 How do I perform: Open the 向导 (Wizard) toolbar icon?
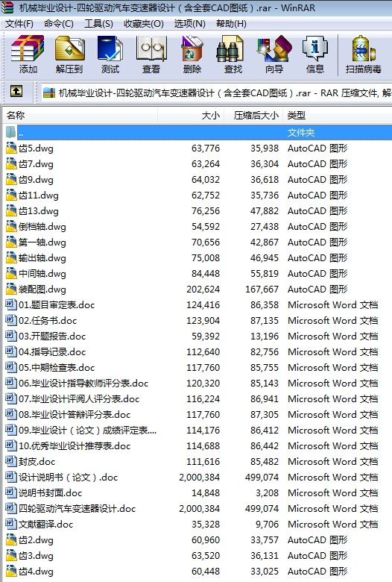click(274, 48)
